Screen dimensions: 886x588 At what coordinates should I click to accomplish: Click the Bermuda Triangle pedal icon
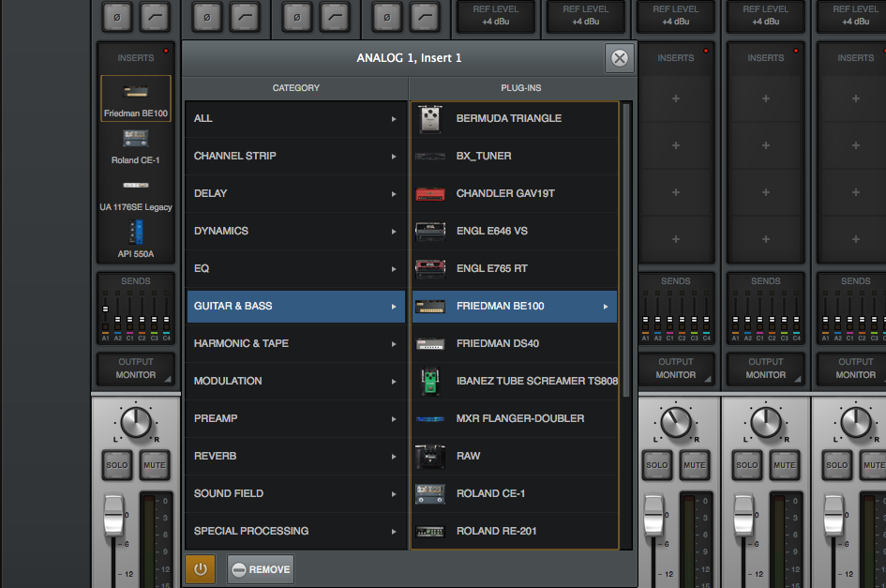[x=430, y=119]
